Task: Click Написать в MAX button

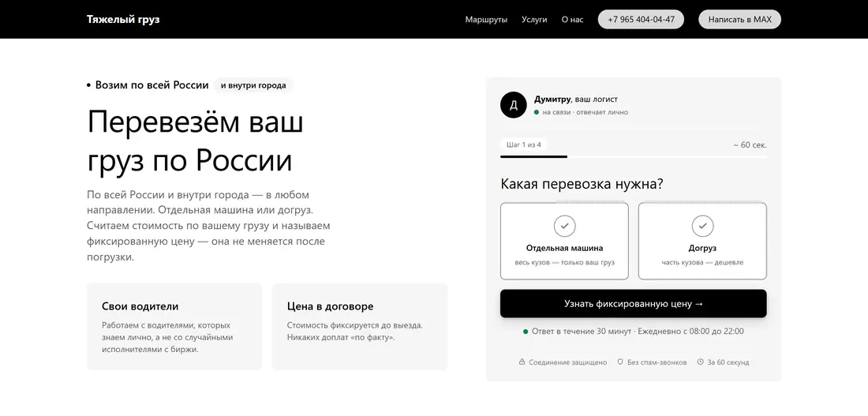Action: (x=739, y=20)
